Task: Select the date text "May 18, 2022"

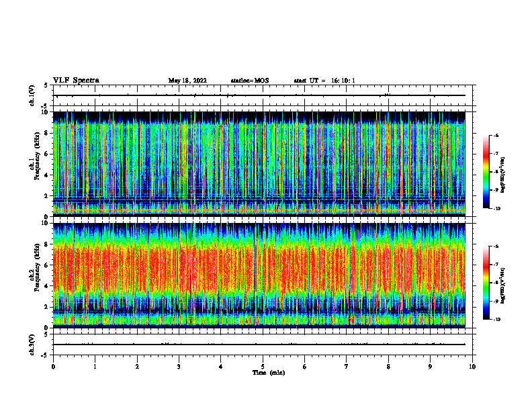Action: 187,81
